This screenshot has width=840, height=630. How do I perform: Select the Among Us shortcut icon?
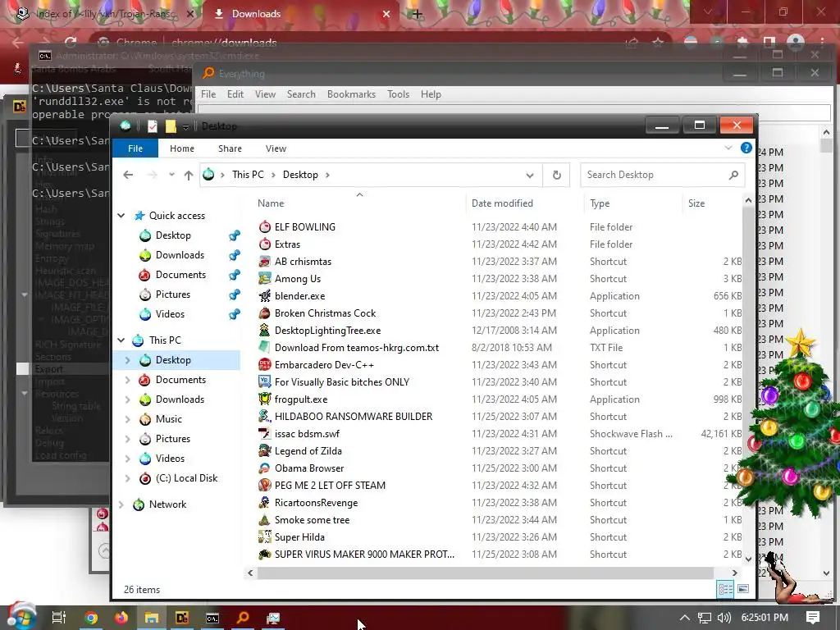(265, 279)
